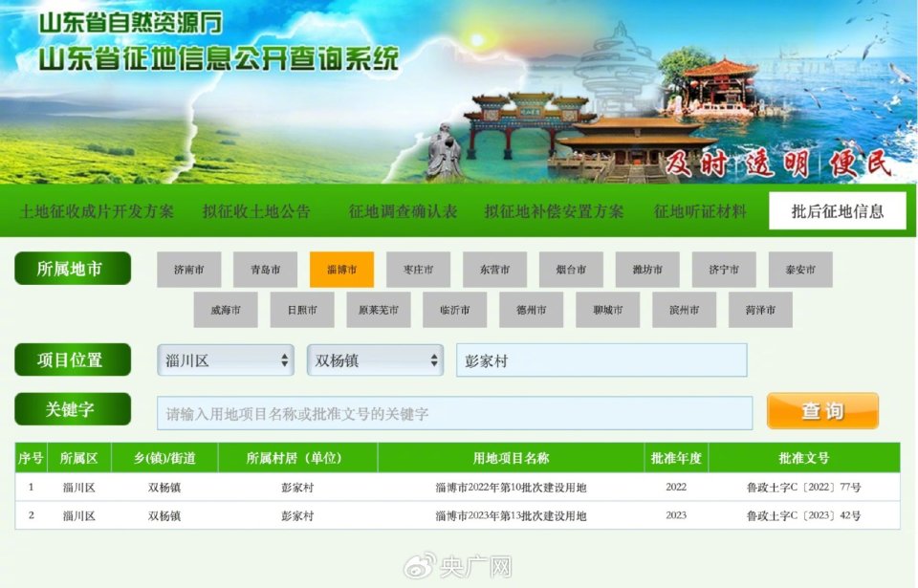Screen dimensions: 918x588
Task: Select 烟台市 in the city selector
Action: click(x=570, y=269)
